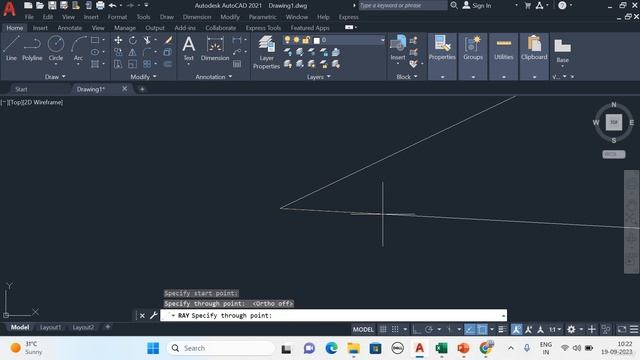Viewport: 640px width, 360px height.
Task: Toggle polar tracking in status bar
Action: pyautogui.click(x=429, y=329)
